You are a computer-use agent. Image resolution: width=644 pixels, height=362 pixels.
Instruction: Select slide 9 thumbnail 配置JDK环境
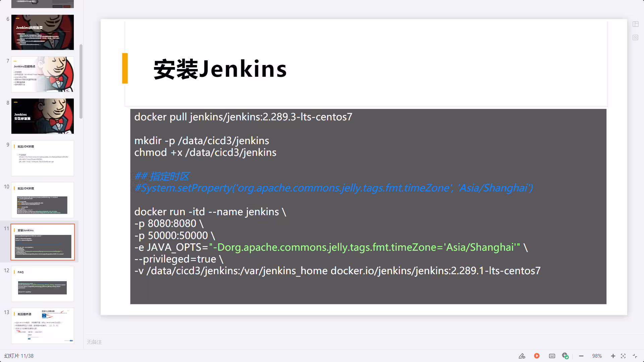pyautogui.click(x=43, y=158)
